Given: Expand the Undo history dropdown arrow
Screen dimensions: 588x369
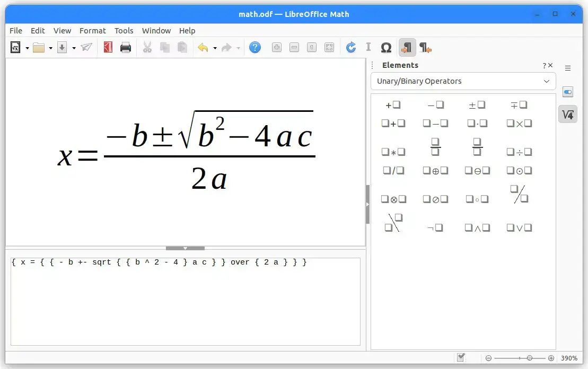Looking at the screenshot, I should (x=215, y=48).
